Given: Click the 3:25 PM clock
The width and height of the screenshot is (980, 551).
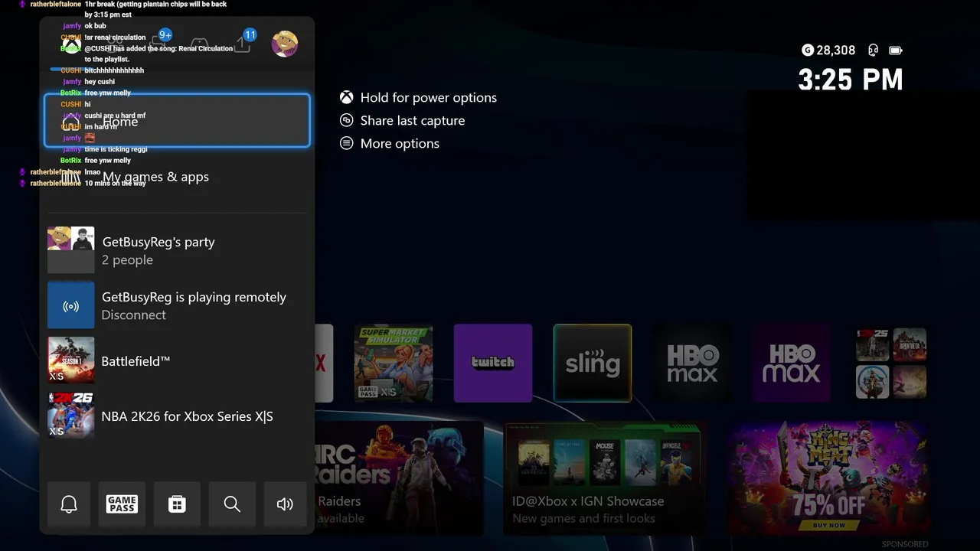Looking at the screenshot, I should (851, 80).
